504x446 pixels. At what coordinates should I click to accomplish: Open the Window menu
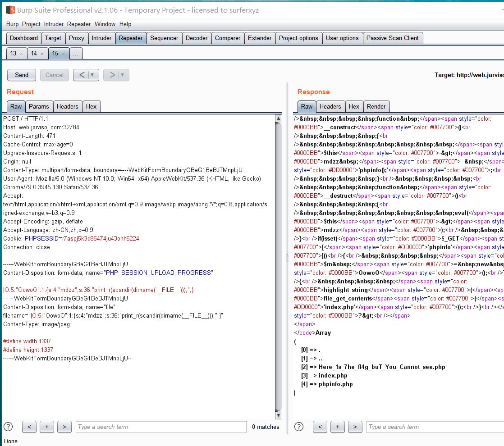pyautogui.click(x=105, y=24)
